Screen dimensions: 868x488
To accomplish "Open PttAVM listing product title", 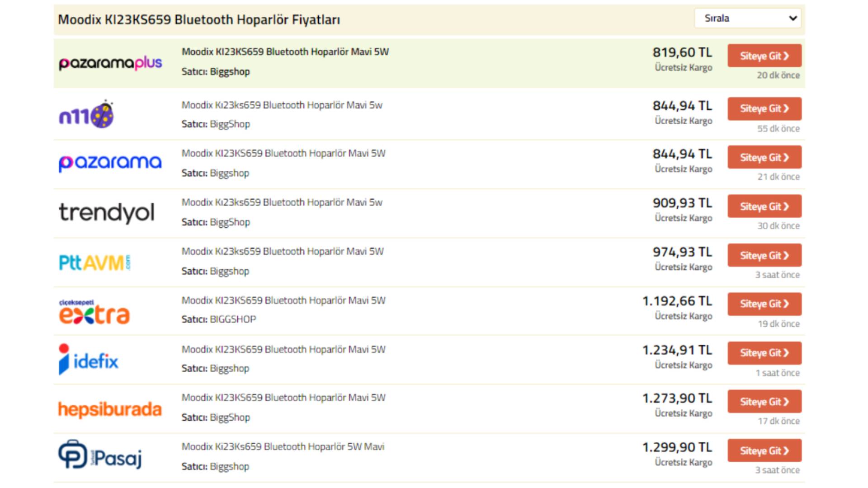I will pos(282,252).
